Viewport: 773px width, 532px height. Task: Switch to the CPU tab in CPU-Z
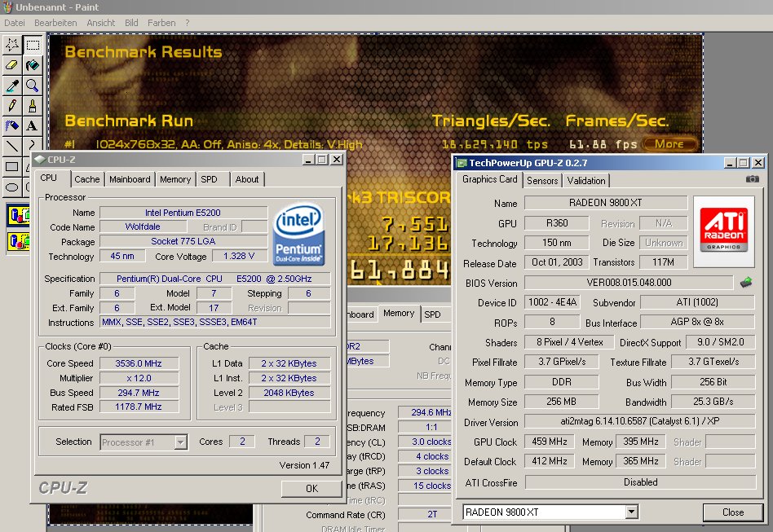click(x=49, y=178)
